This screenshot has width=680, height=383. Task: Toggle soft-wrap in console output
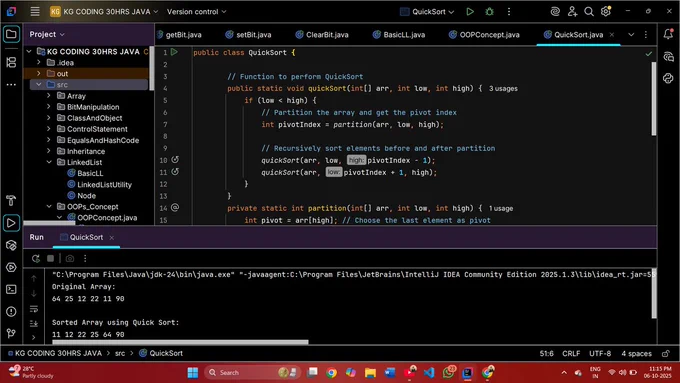33,309
